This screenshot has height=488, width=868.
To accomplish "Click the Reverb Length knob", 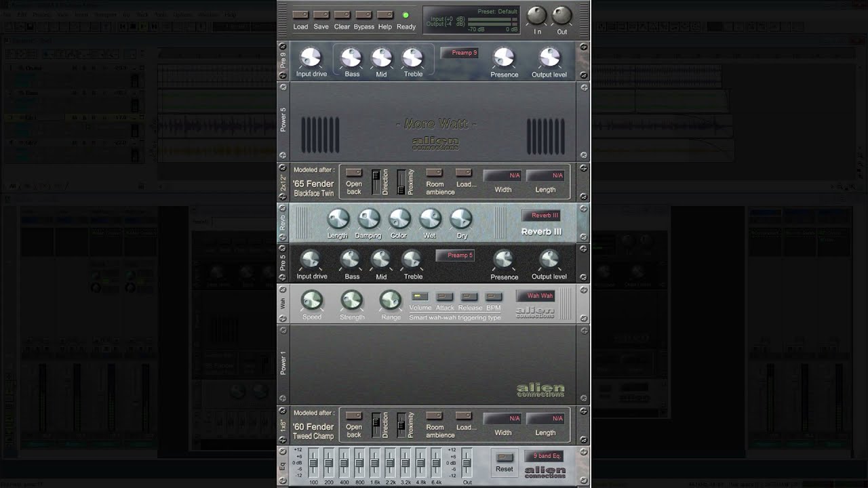I will [338, 219].
